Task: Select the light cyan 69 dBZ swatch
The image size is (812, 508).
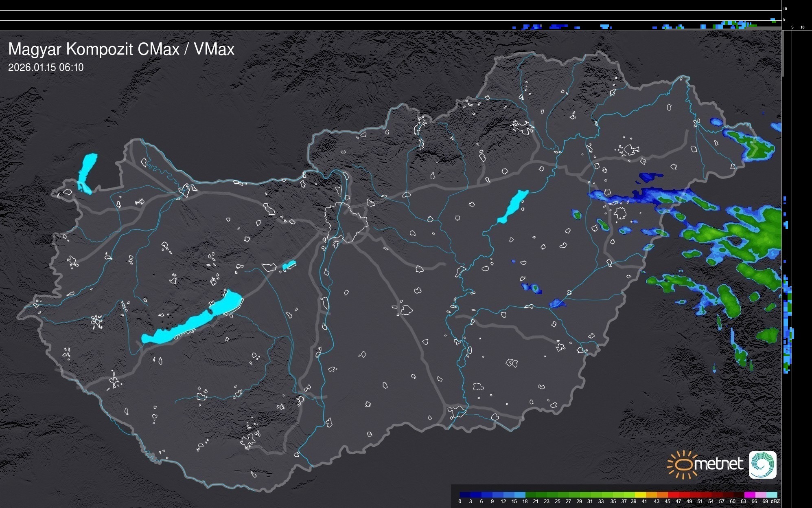Action: 771,495
